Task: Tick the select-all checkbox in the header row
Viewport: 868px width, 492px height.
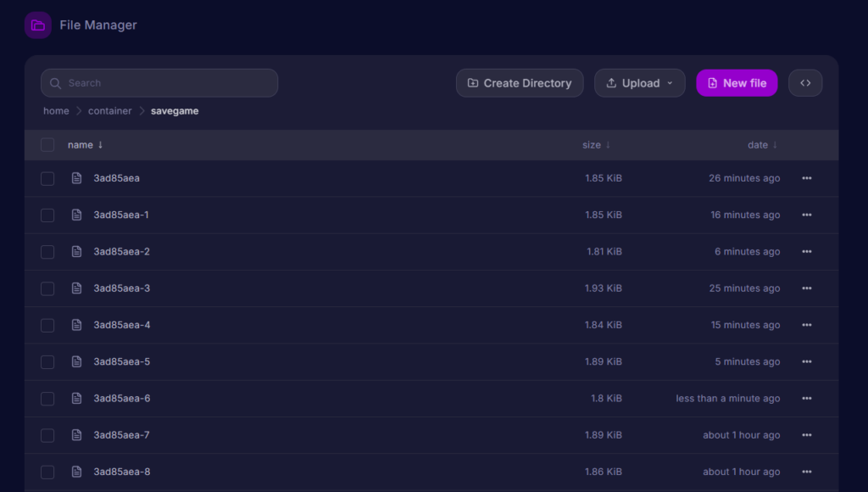Action: 47,145
